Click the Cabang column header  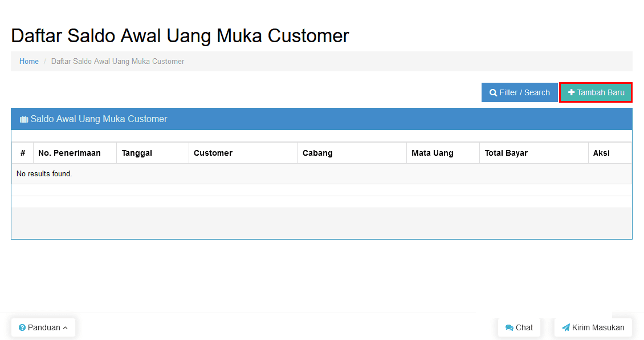pos(317,153)
